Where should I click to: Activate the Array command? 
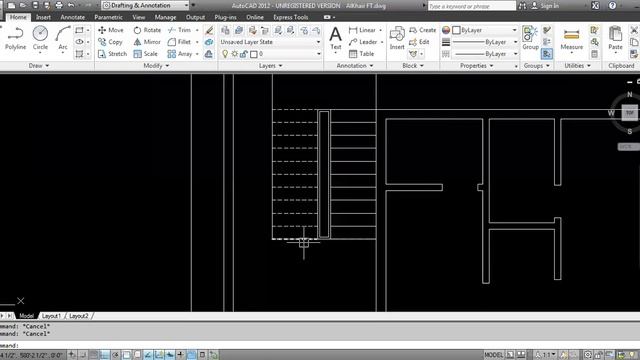coord(180,54)
